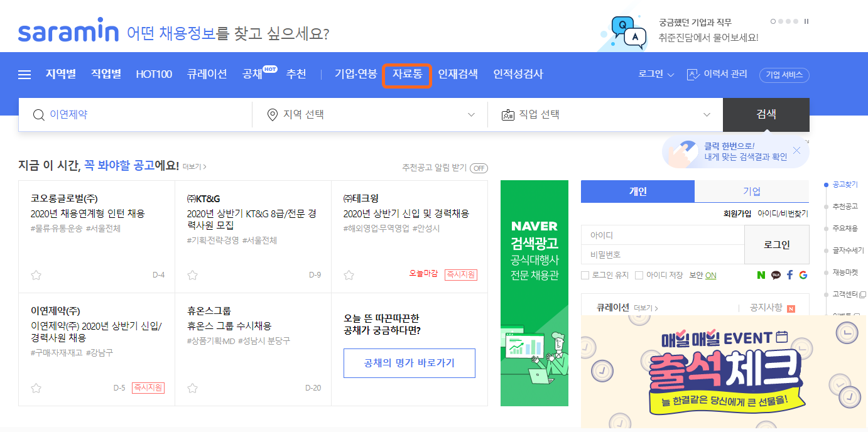Open 재능마켓 in side navigation
Viewport: 868px width, 432px height.
click(845, 273)
